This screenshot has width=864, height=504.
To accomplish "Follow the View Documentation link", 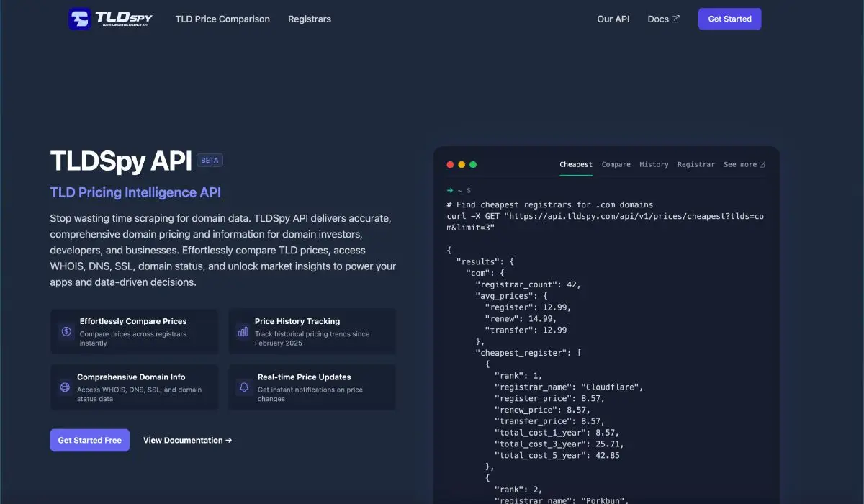I will 187,440.
